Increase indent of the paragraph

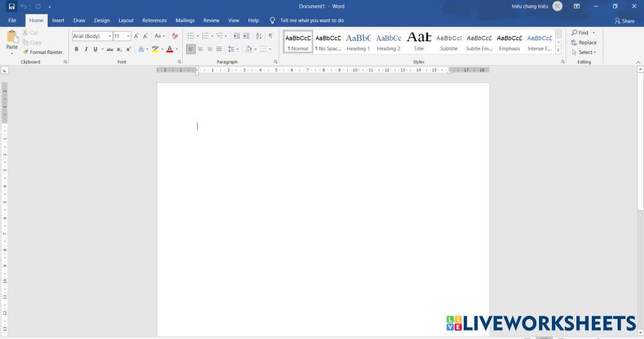246,36
